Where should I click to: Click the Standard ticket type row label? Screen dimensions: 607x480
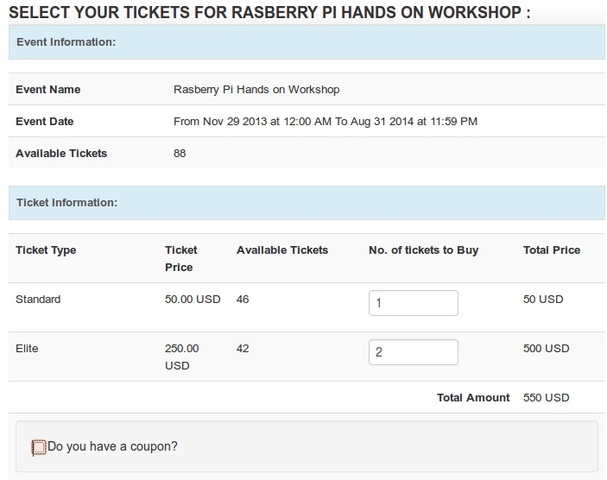39,298
